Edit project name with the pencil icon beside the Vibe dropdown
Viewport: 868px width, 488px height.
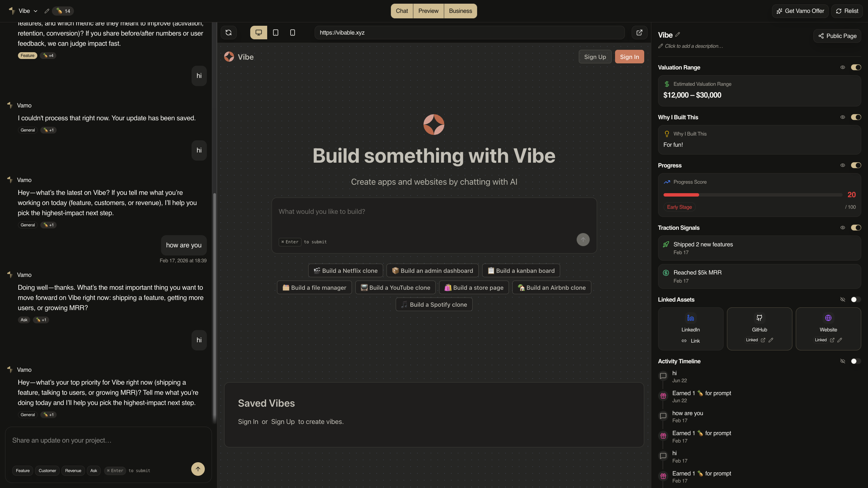(47, 11)
